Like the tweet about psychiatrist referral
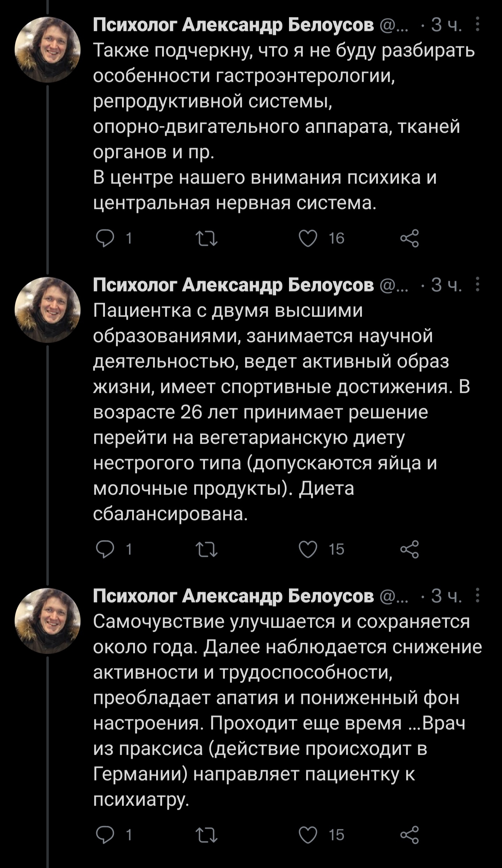This screenshot has height=868, width=502. (x=309, y=835)
